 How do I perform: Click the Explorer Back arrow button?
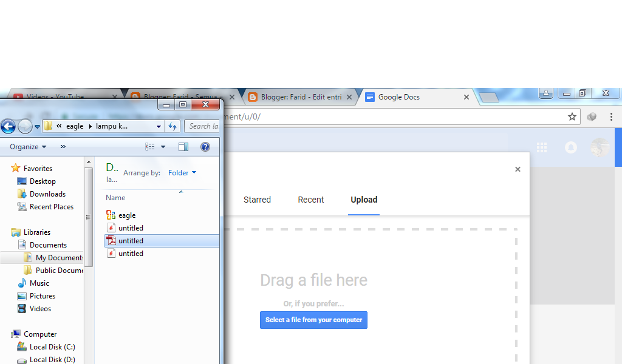click(8, 126)
